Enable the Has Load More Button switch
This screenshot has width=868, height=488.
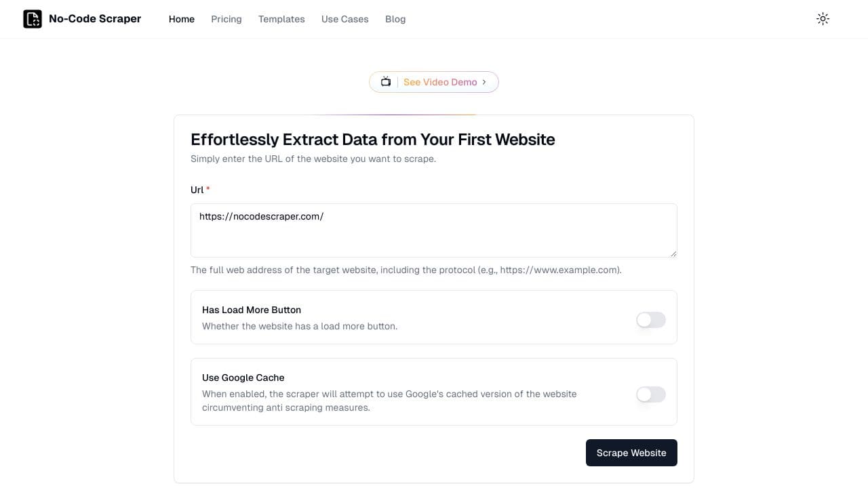(x=651, y=320)
